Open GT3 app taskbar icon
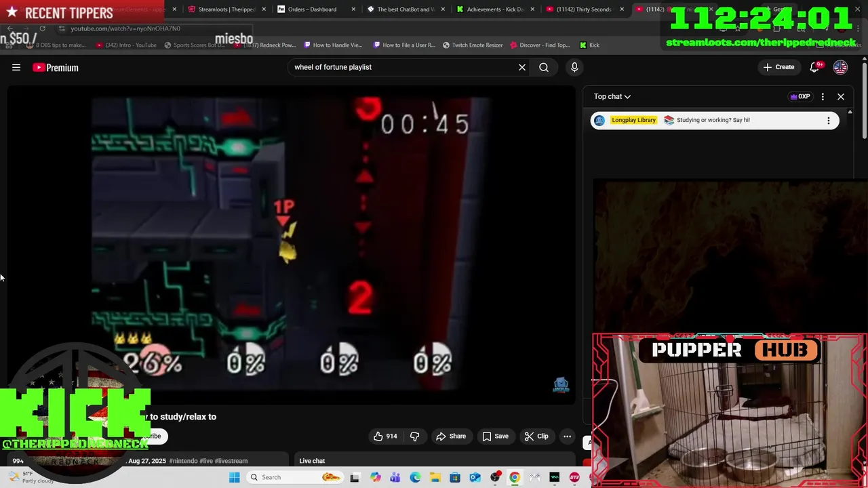 574,477
